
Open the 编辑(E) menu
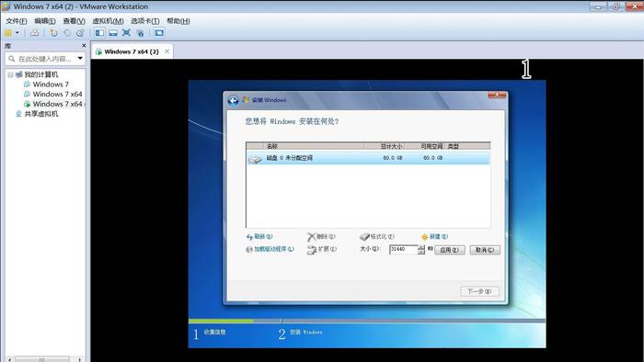pyautogui.click(x=45, y=21)
